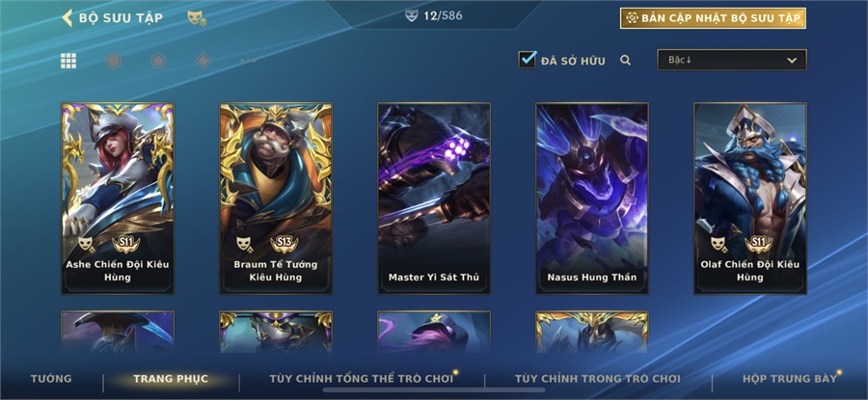Select the grid all-skins filter icon

(x=68, y=61)
